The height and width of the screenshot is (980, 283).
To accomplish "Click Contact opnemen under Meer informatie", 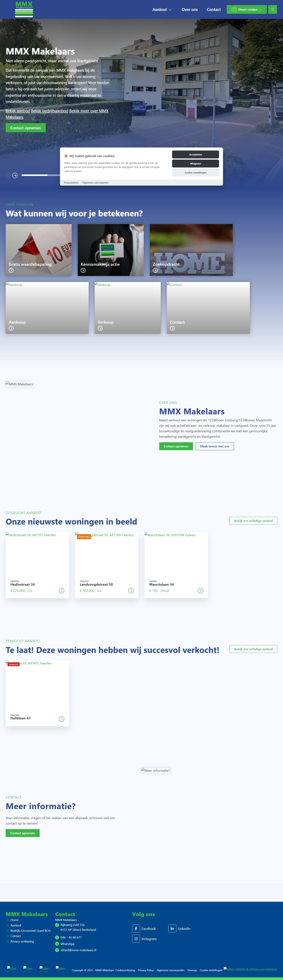I will [22, 833].
